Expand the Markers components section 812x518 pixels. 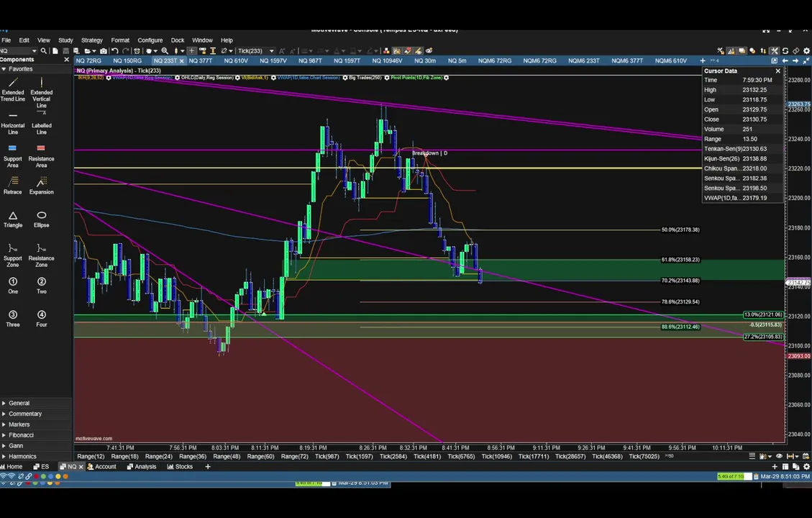4,424
